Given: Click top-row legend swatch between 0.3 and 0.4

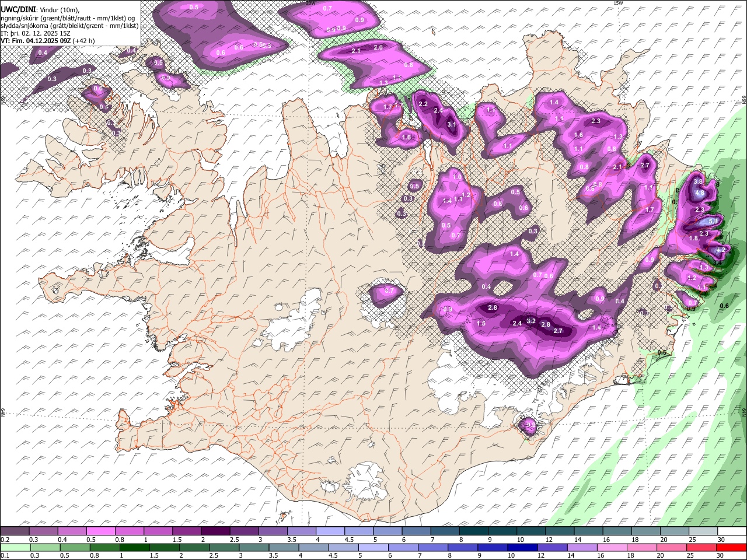Looking at the screenshot, I should 43,531.
